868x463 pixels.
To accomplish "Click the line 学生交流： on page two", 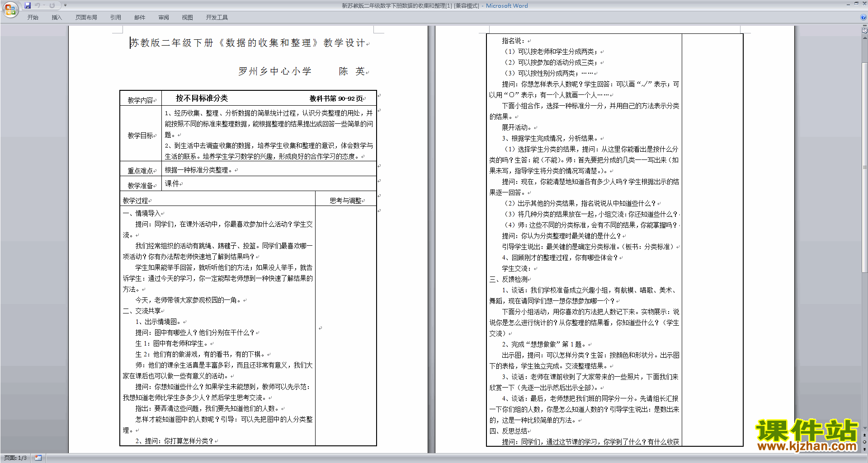I will click(x=516, y=268).
